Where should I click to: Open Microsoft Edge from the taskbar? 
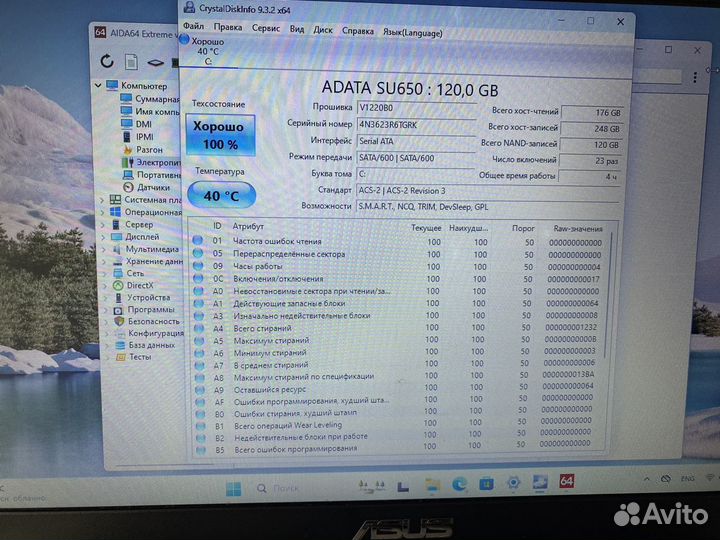(459, 484)
